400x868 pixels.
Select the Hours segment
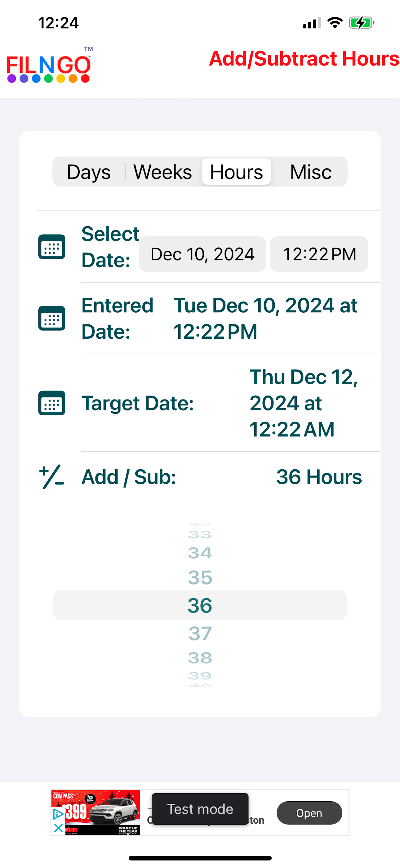click(x=236, y=172)
